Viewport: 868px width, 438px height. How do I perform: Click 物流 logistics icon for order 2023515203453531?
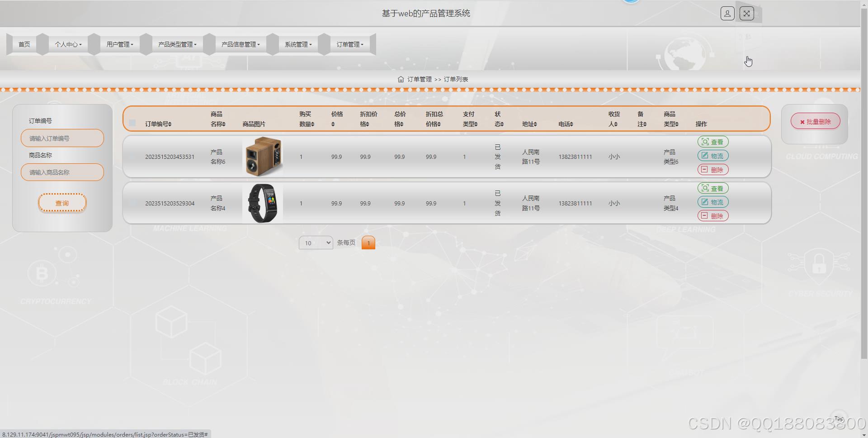click(x=713, y=155)
